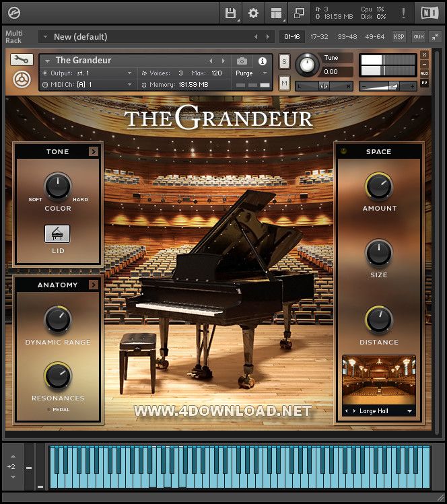Open instrument edit mode wrench icon
The image size is (447, 504).
(x=22, y=59)
